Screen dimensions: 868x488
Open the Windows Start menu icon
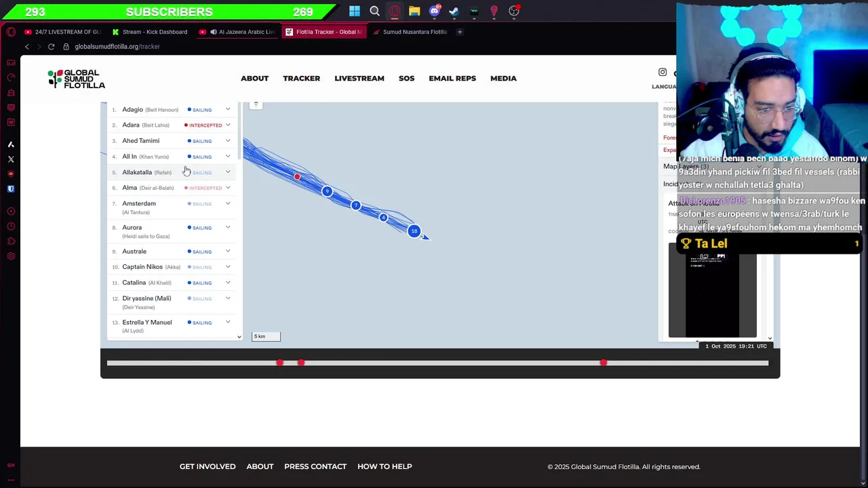tap(355, 11)
